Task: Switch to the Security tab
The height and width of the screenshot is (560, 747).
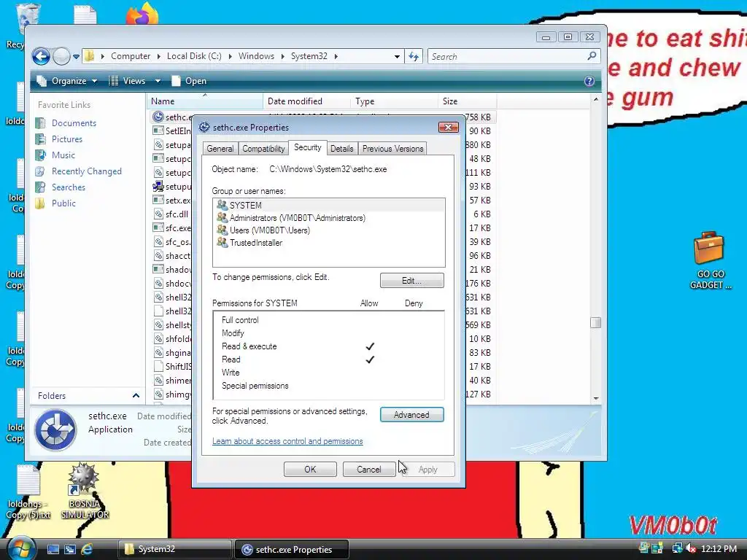Action: (307, 147)
